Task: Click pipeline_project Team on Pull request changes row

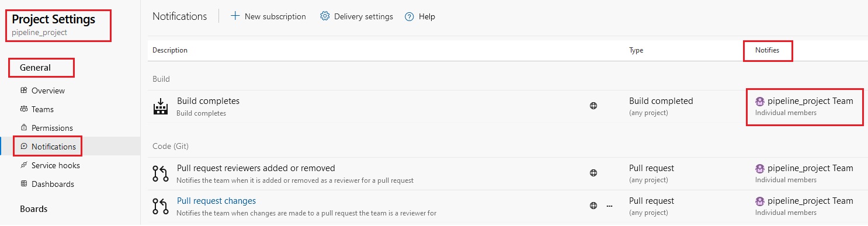Action: tap(810, 201)
